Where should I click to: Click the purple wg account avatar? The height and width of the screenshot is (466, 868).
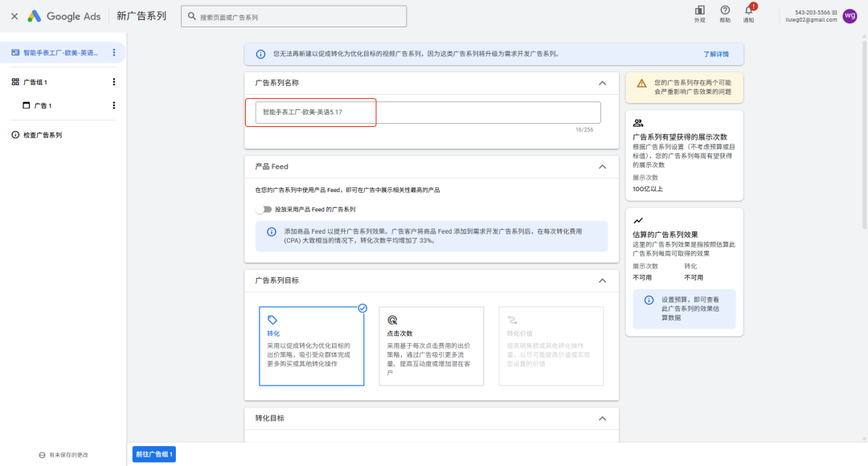click(x=850, y=16)
